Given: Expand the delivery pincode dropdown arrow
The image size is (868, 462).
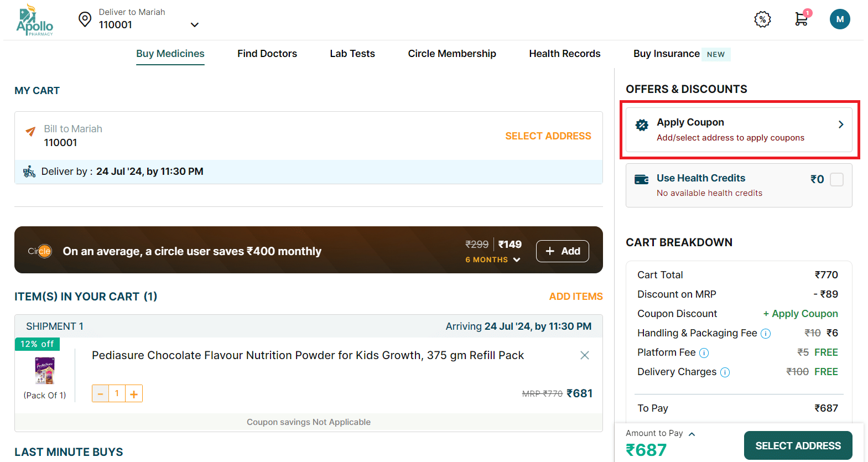Looking at the screenshot, I should point(194,25).
